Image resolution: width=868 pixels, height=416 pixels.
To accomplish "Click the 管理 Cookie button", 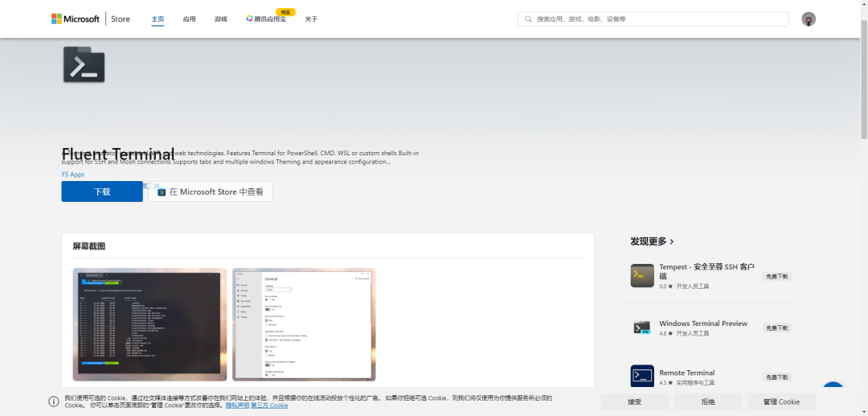I will (x=782, y=402).
